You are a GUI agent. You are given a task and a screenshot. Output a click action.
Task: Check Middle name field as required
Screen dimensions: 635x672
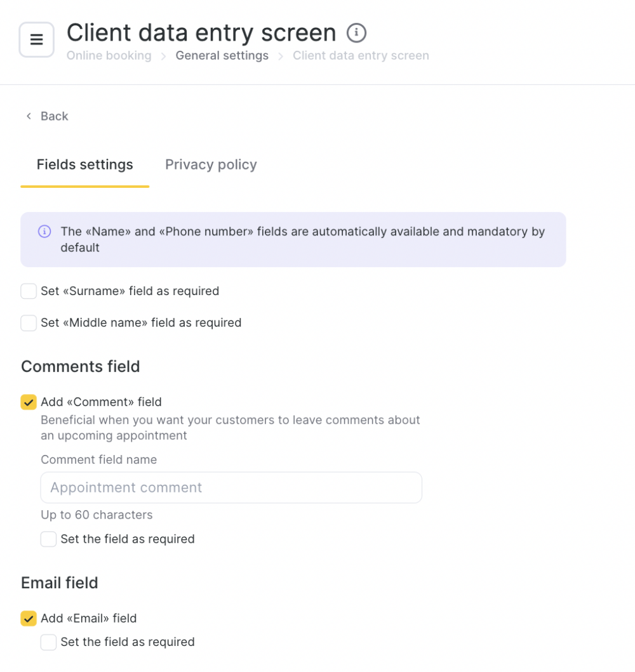[29, 323]
